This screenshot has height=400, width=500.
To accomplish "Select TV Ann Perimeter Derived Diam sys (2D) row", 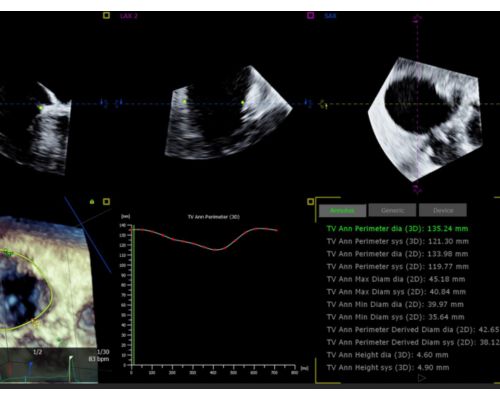I will 413,343.
